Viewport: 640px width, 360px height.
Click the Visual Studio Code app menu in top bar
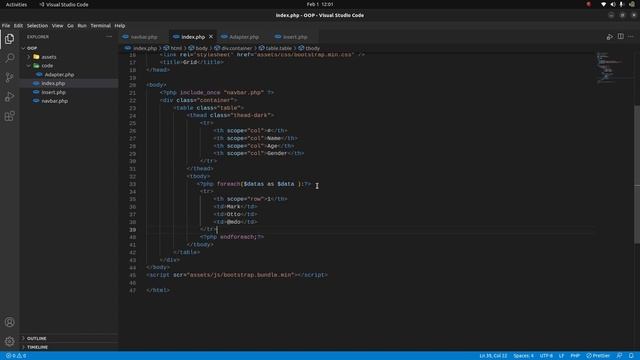click(x=64, y=4)
